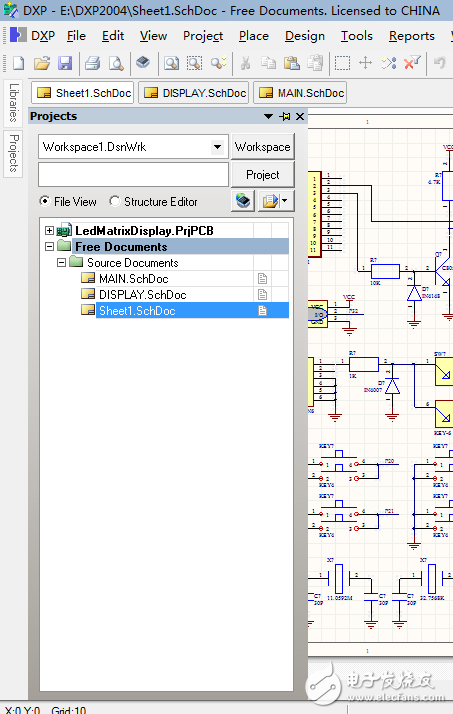Image resolution: width=453 pixels, height=714 pixels.
Task: Select MAIN.SchDoc in the project tree
Action: (x=133, y=278)
